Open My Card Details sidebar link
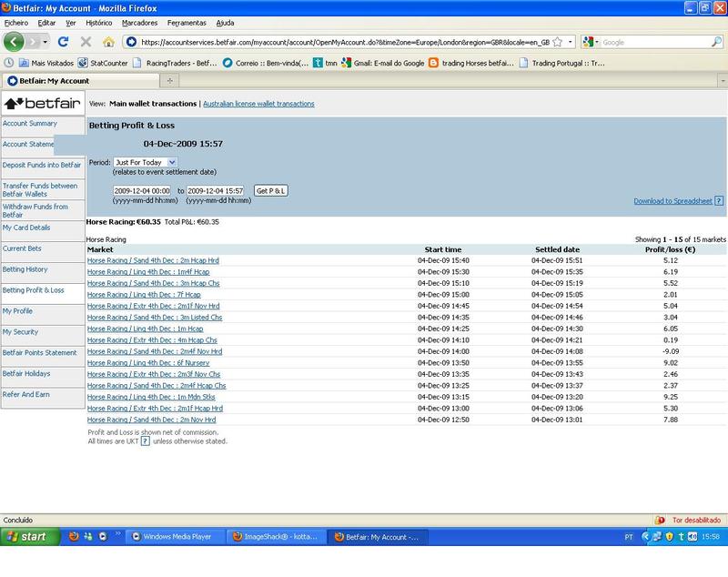 26,228
